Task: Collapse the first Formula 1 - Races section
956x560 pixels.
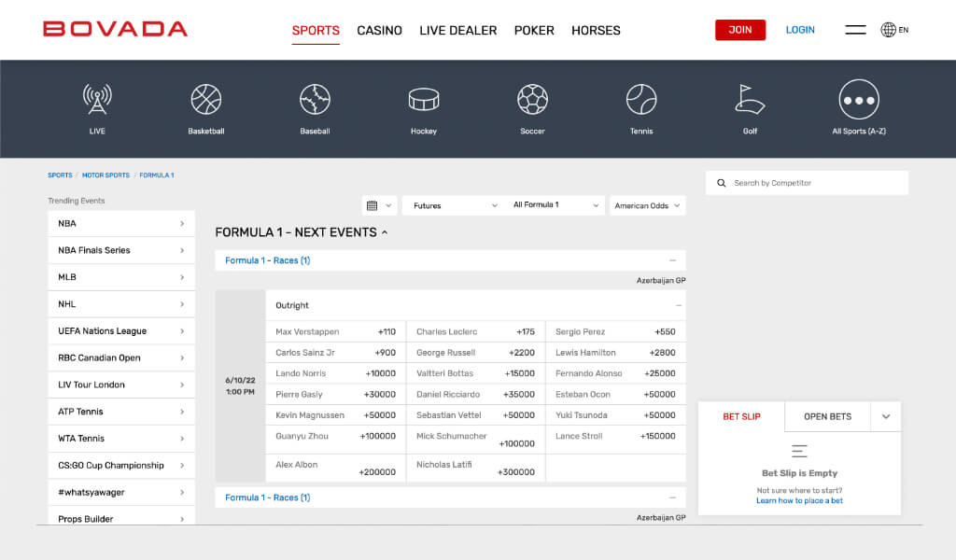Action: tap(672, 260)
